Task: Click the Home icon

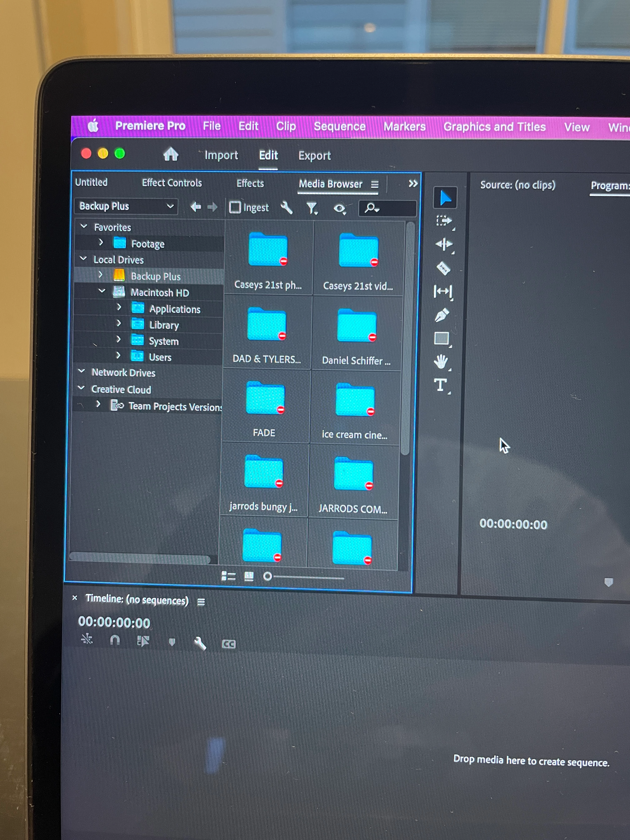Action: 170,154
